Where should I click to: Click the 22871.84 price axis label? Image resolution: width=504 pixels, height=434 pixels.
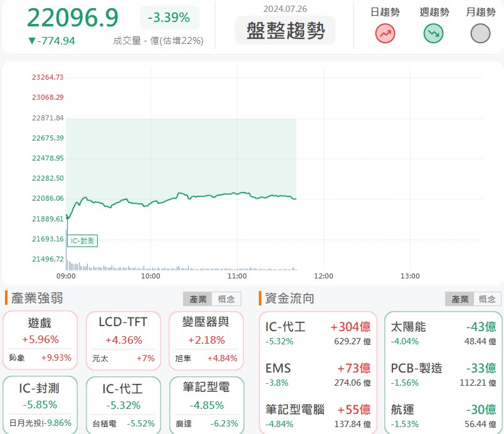pos(48,118)
